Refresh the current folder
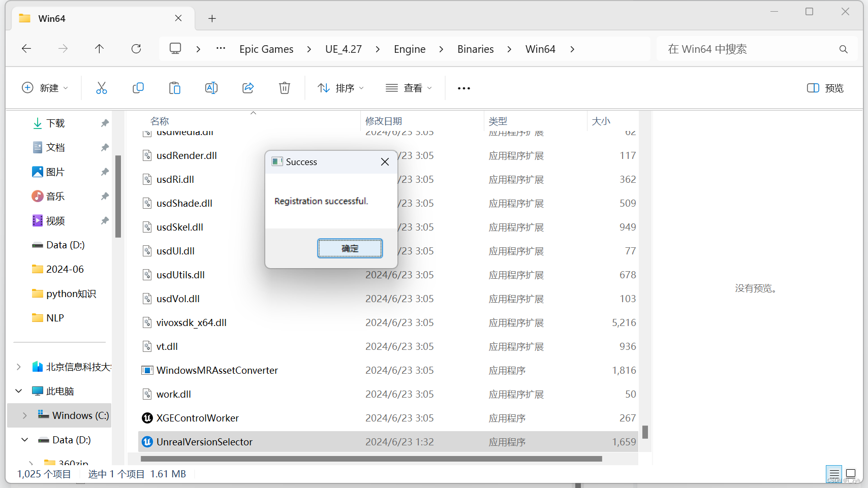This screenshot has height=488, width=868. 136,49
